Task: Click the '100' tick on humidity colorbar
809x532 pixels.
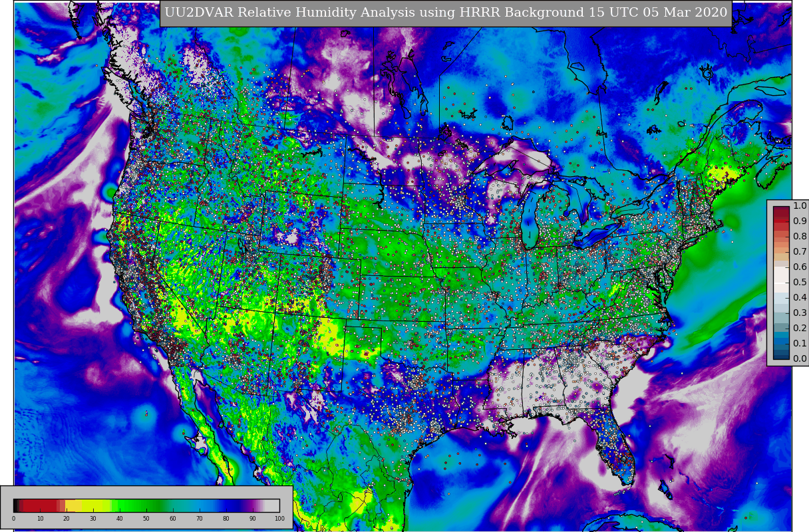Action: point(279,519)
